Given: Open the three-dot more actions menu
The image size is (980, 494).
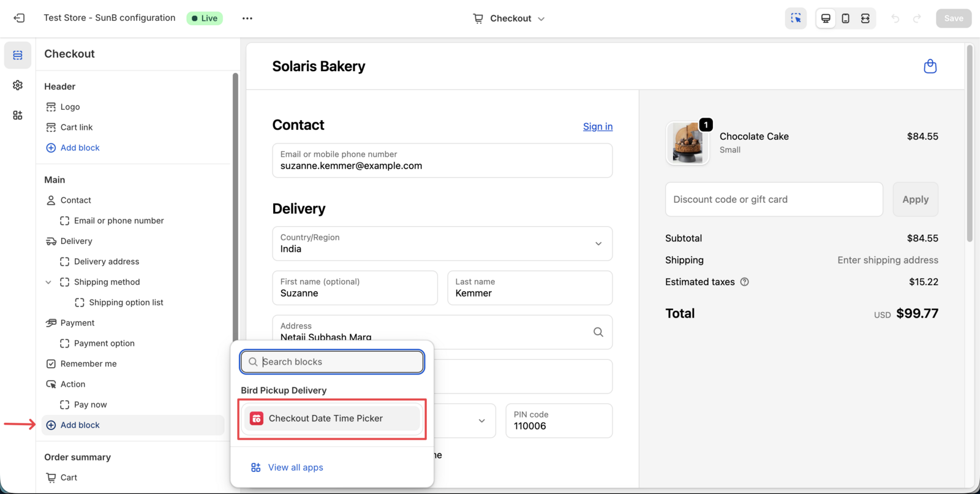Looking at the screenshot, I should (247, 18).
